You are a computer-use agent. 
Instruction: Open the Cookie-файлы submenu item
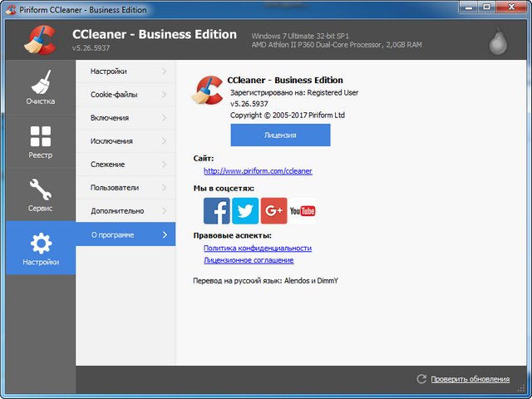point(126,94)
